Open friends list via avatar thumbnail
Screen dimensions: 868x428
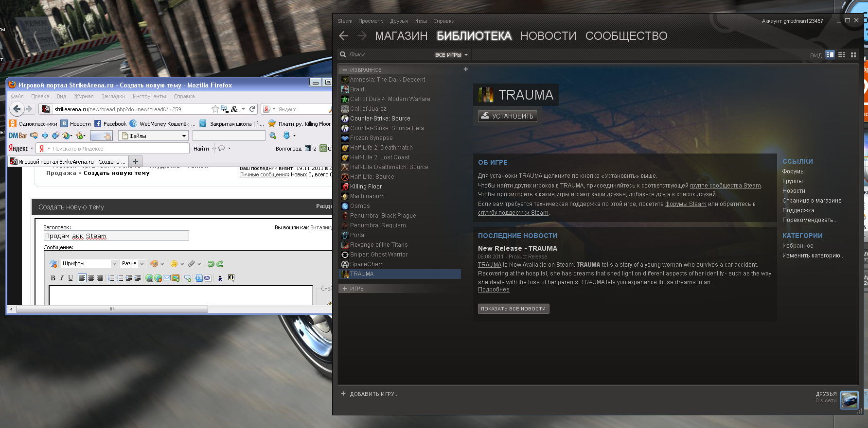point(850,400)
